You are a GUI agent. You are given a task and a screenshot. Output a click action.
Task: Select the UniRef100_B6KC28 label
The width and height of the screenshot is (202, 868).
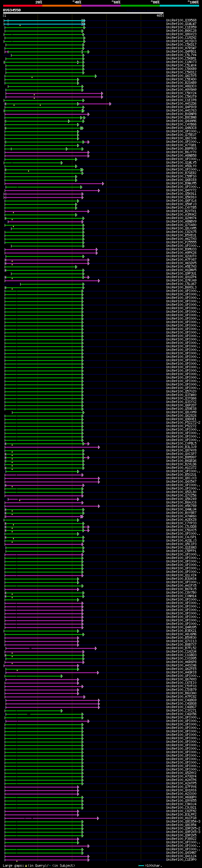[181, 31]
